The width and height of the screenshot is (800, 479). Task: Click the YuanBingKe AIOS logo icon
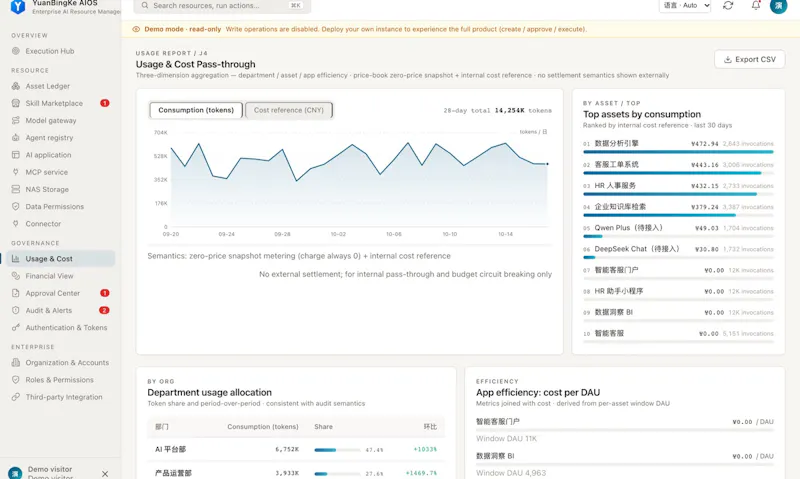(x=18, y=7)
